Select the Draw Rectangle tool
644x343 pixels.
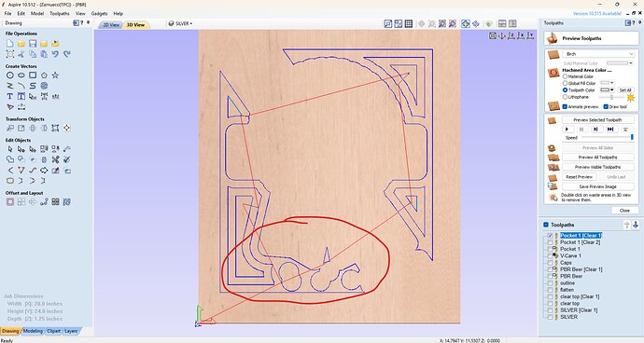tap(33, 75)
